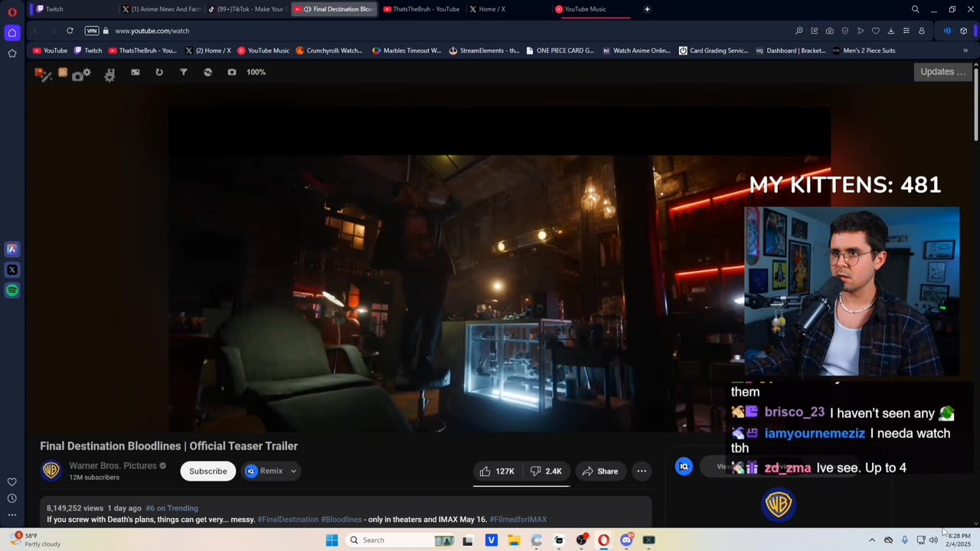
Task: Open the tab search magnifier icon
Action: click(915, 9)
